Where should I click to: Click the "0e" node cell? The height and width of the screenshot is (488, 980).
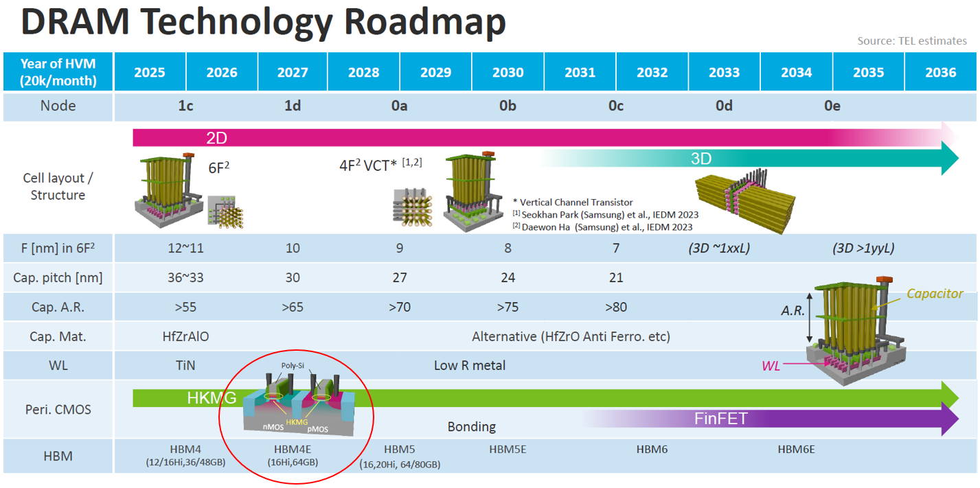[x=832, y=106]
